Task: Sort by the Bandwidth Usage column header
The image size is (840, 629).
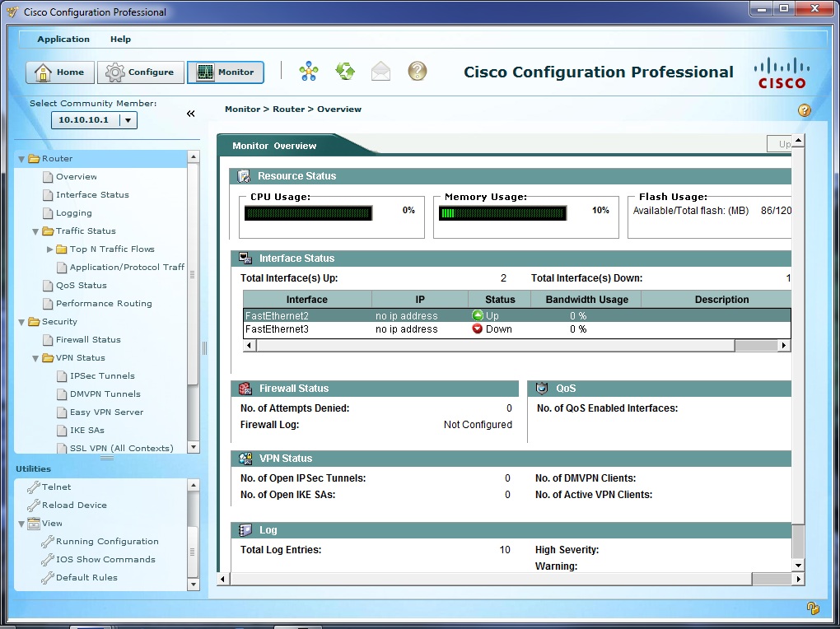Action: 586,300
